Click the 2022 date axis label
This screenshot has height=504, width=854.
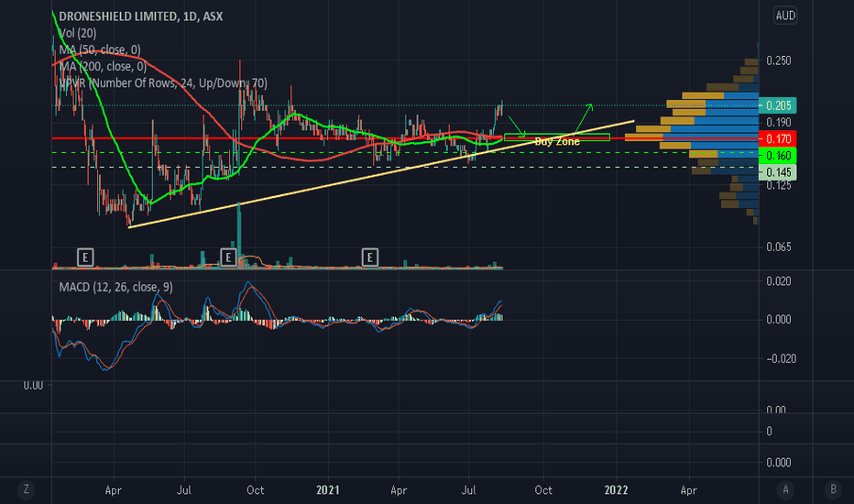pos(616,490)
